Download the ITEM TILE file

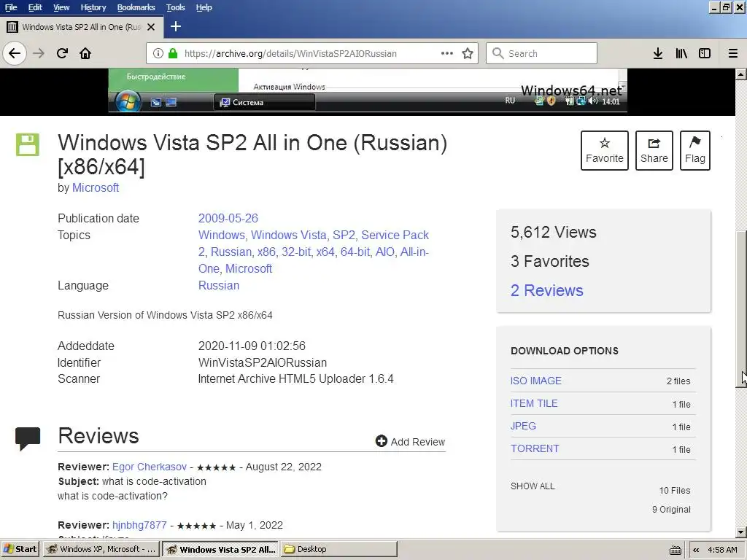pyautogui.click(x=534, y=403)
